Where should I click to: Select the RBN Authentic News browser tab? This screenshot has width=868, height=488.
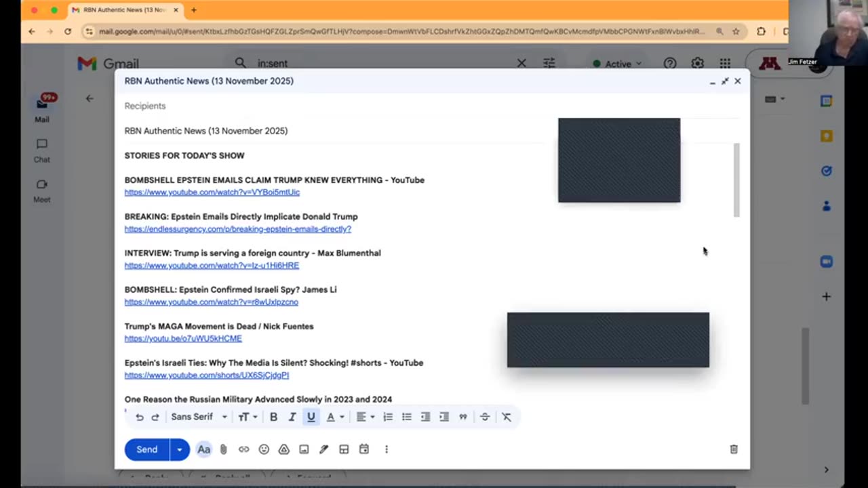pos(126,10)
